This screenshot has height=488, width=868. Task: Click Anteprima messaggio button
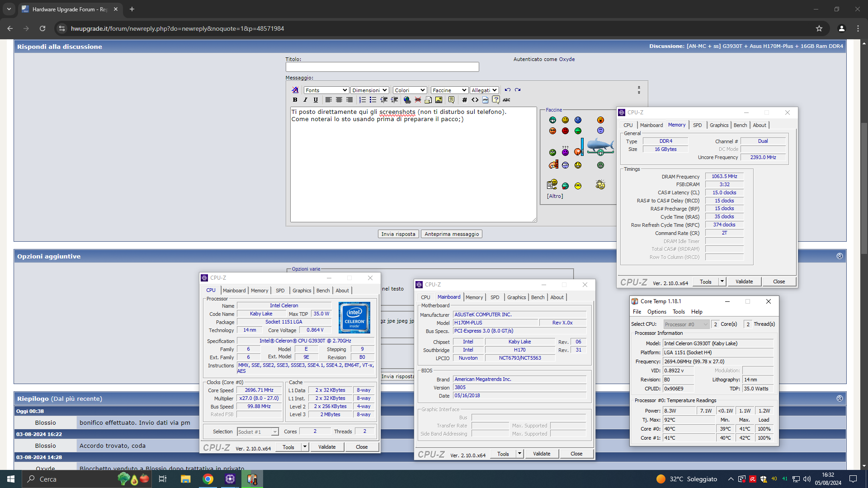click(x=452, y=234)
